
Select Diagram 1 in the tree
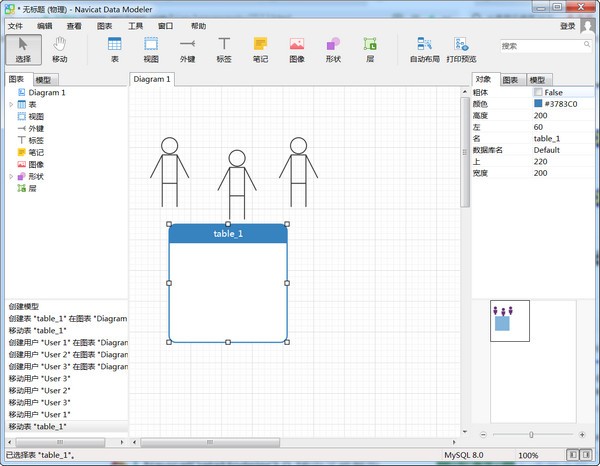pyautogui.click(x=47, y=92)
